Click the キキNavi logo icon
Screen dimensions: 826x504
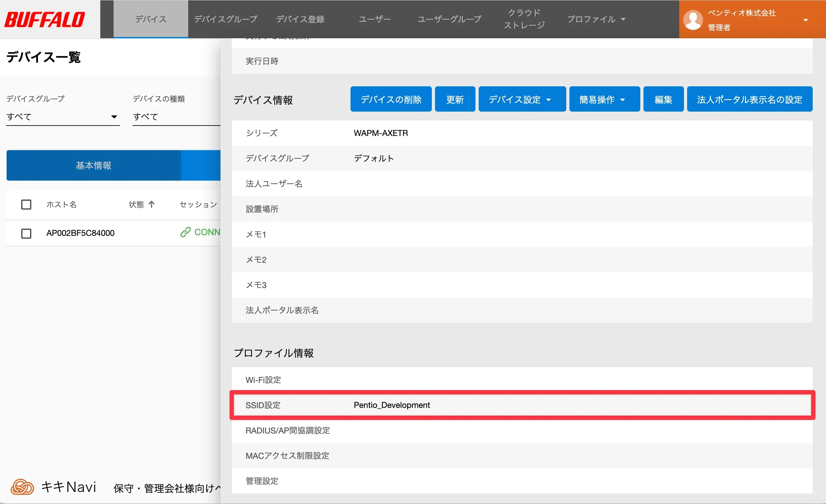[x=22, y=487]
